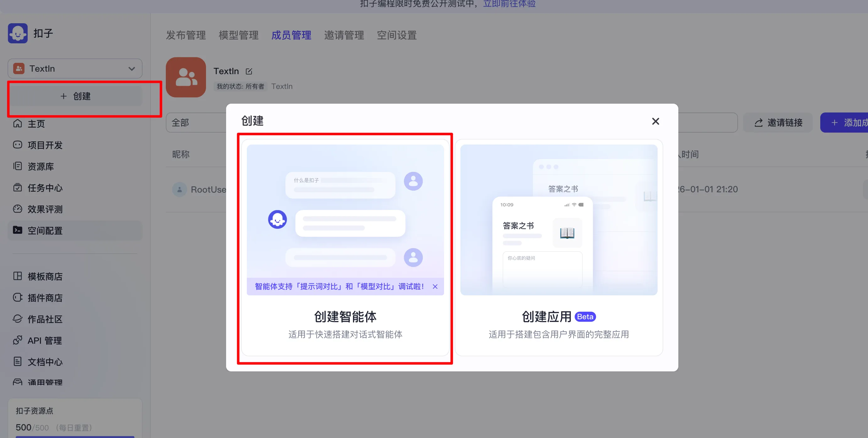Click the 500/500 resource points value
868x438 pixels.
tap(32, 428)
